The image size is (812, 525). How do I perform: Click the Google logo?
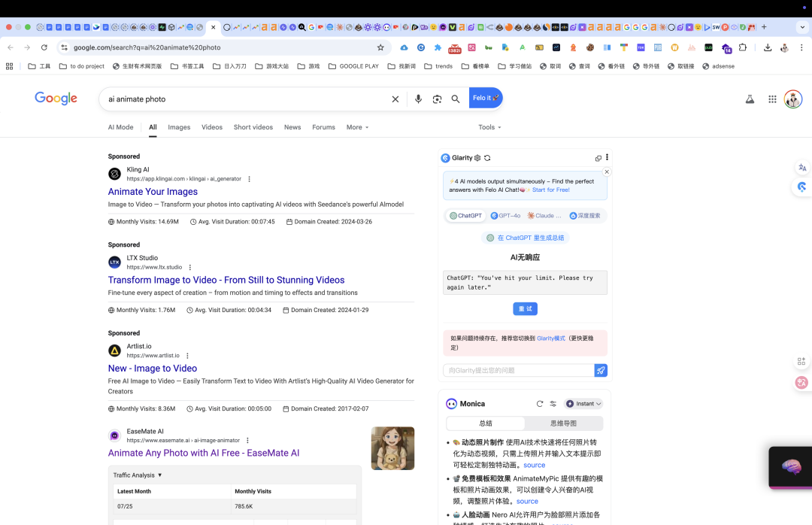(56, 99)
